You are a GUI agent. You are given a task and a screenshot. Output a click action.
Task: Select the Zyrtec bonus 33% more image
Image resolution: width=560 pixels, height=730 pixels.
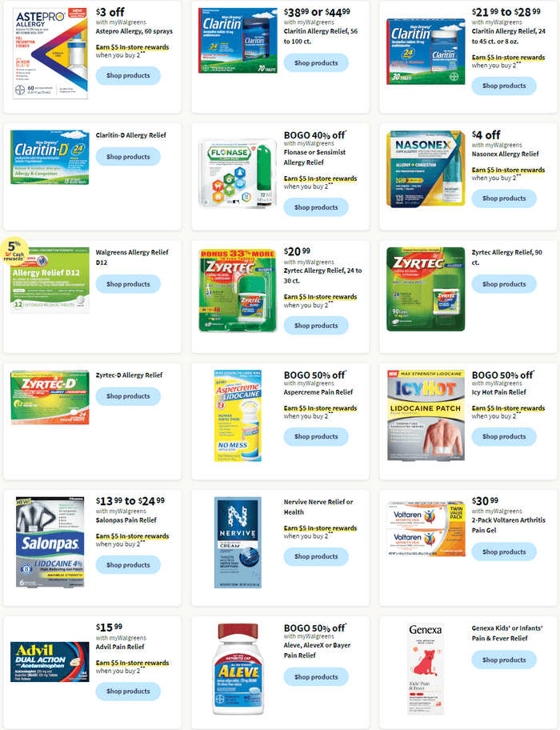pos(238,290)
